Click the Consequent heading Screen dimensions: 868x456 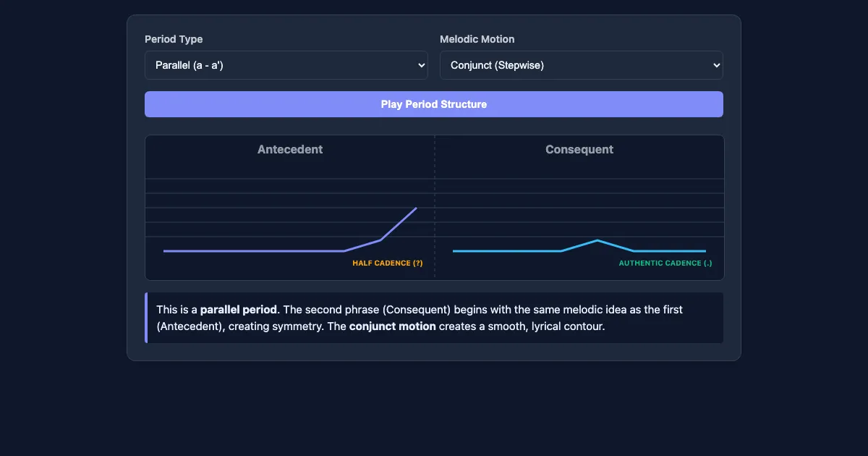click(579, 149)
